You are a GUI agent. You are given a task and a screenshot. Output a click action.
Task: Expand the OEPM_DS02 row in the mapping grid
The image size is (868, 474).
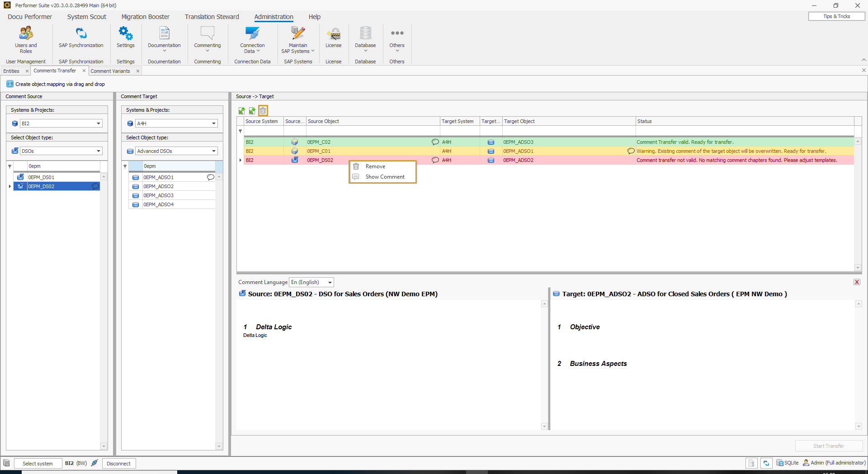tap(240, 160)
